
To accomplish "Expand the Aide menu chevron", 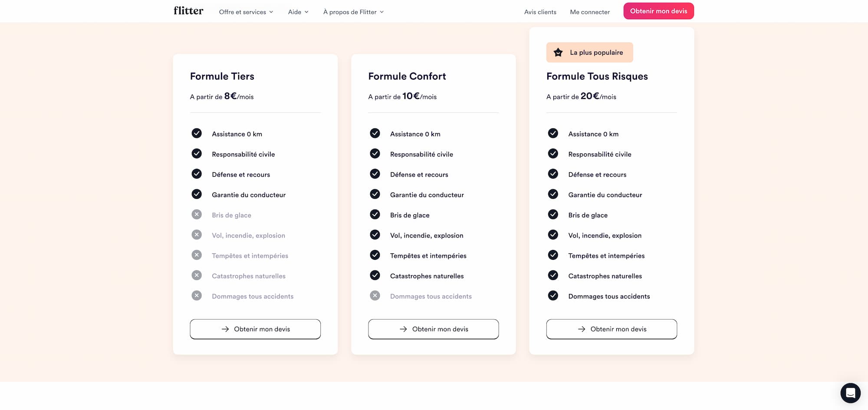I will tap(306, 12).
